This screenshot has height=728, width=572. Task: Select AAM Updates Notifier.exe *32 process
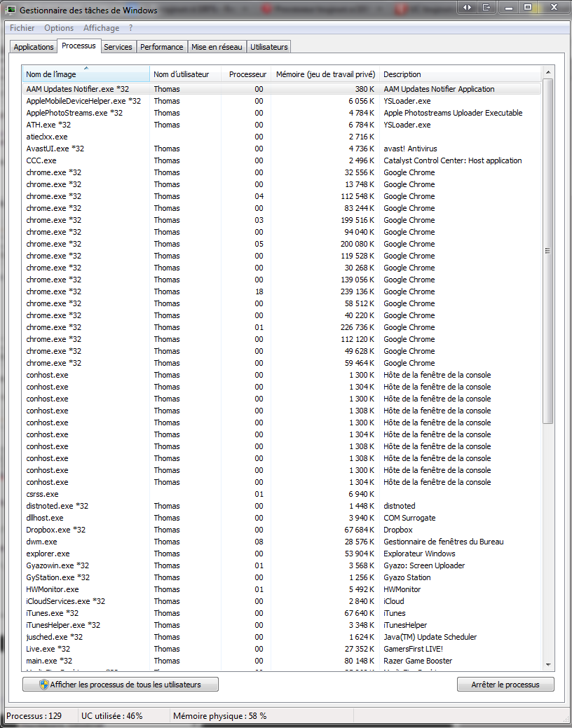[282, 89]
